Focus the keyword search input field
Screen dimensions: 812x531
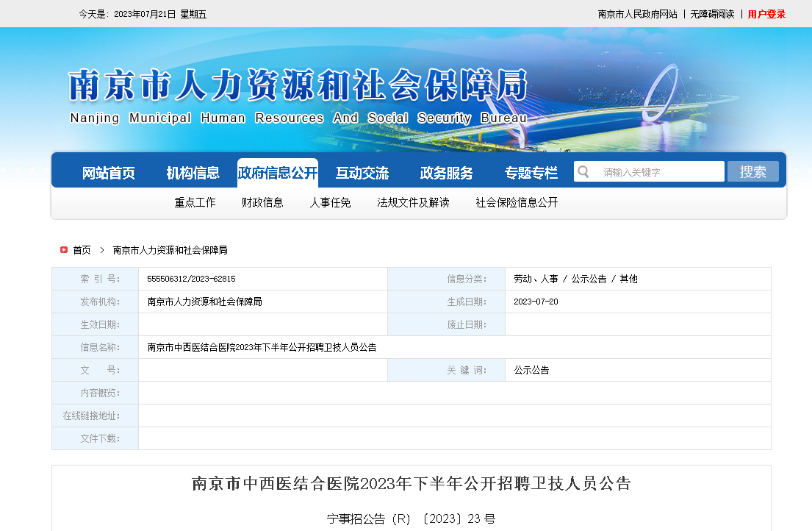[658, 172]
